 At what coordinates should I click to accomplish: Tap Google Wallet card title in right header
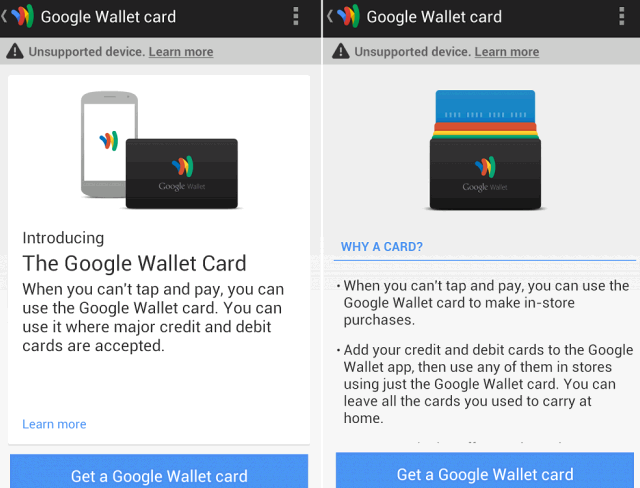pyautogui.click(x=434, y=17)
